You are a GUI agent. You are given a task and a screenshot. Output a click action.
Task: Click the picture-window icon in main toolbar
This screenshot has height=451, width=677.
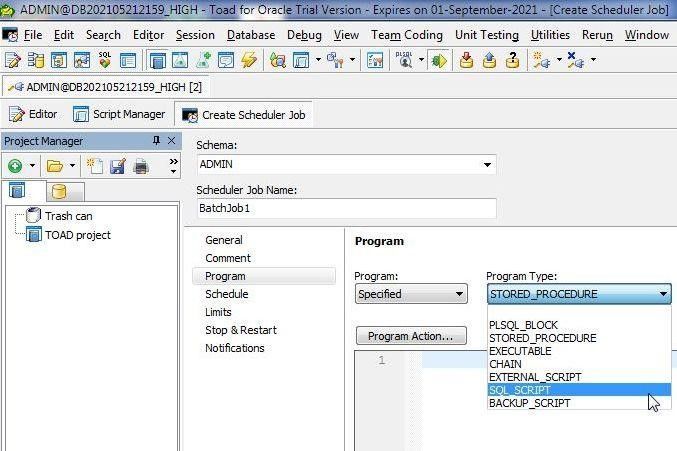(x=82, y=60)
